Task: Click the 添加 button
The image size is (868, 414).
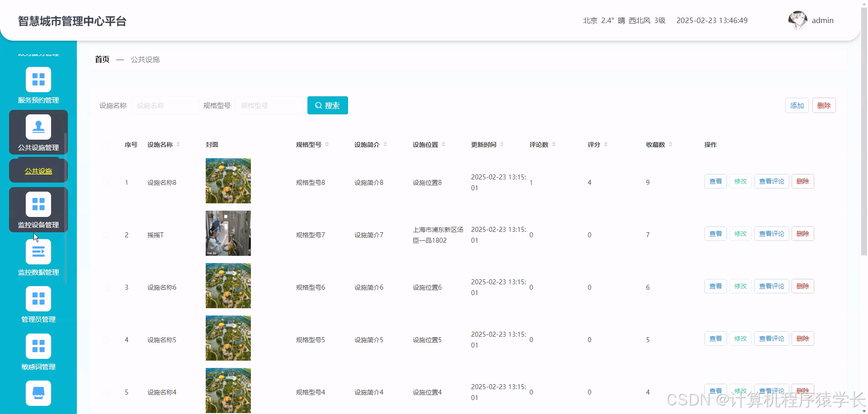Action: (x=797, y=105)
